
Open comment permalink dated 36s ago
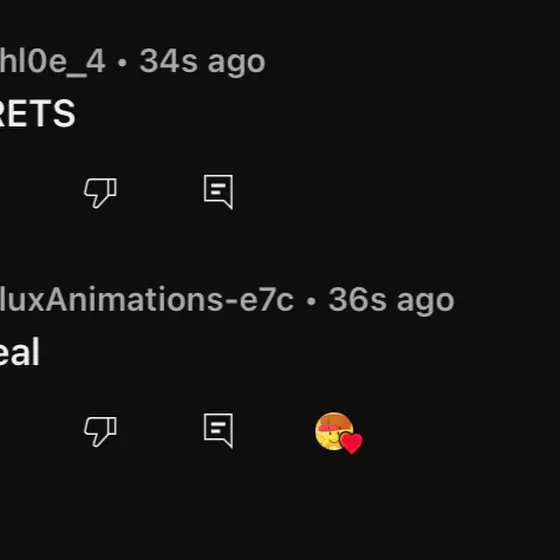coord(391,300)
